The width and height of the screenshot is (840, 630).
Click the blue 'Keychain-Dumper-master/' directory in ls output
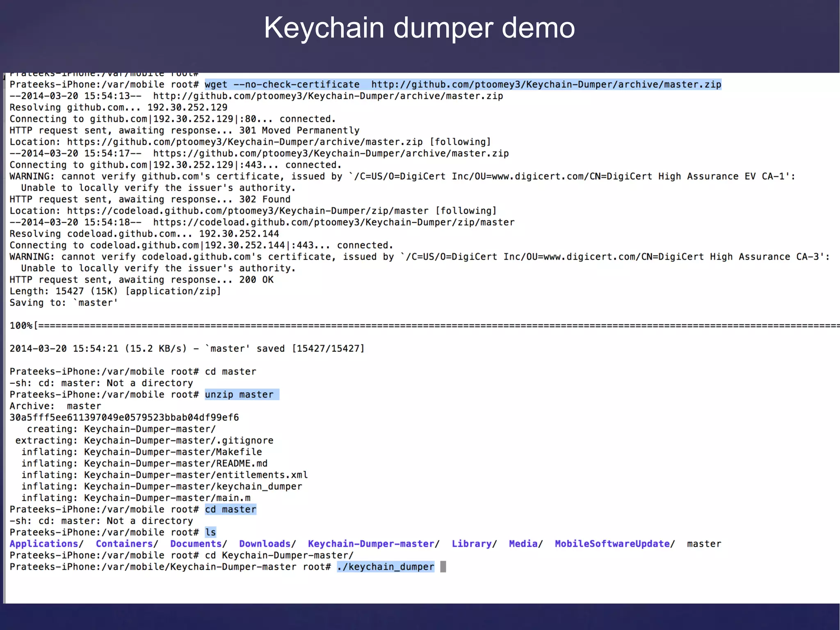pos(374,544)
